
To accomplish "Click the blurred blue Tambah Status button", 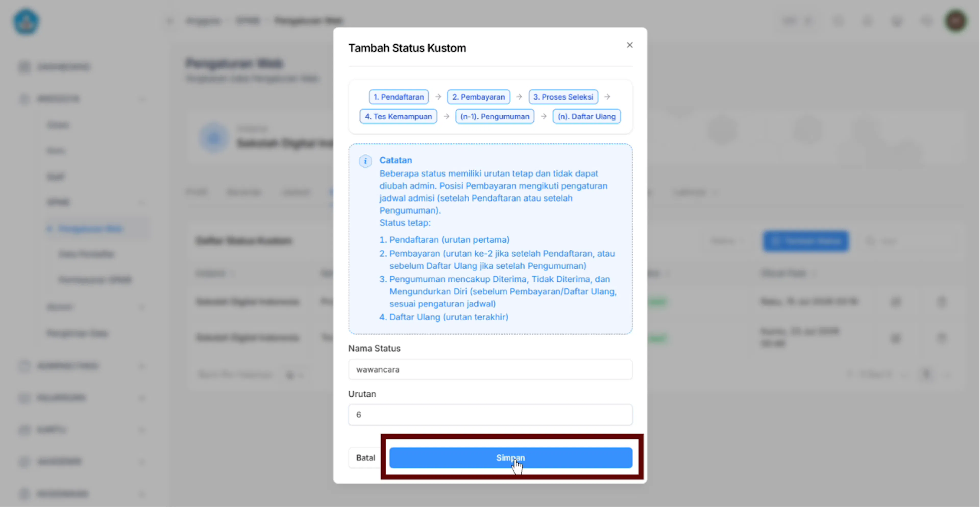I will coord(806,241).
